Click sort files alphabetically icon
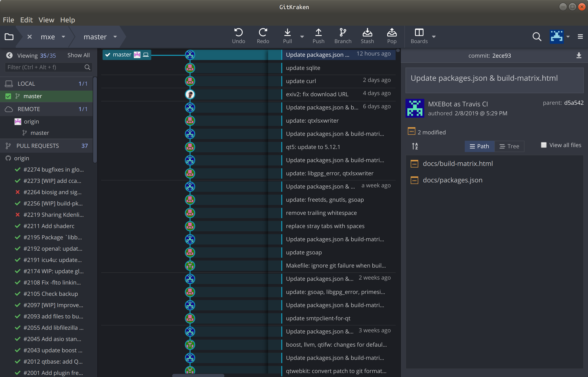The image size is (588, 377). 415,146
